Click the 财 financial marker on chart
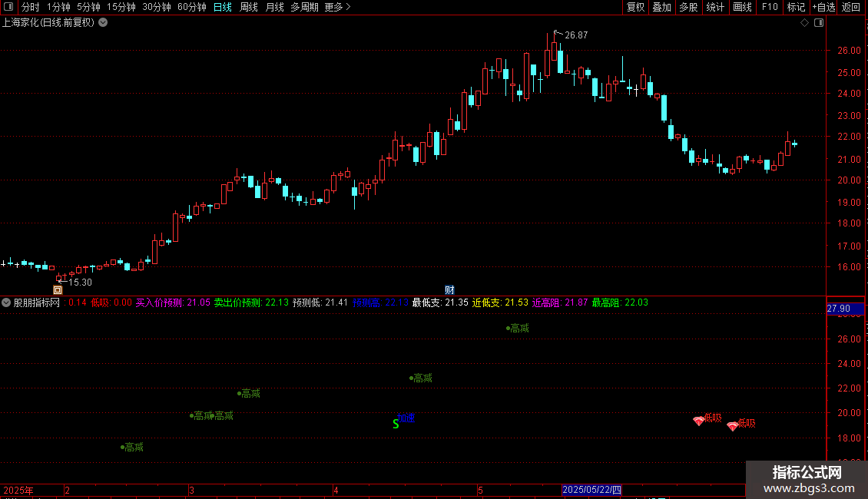Screen dimensions: 868x499 (x=449, y=290)
